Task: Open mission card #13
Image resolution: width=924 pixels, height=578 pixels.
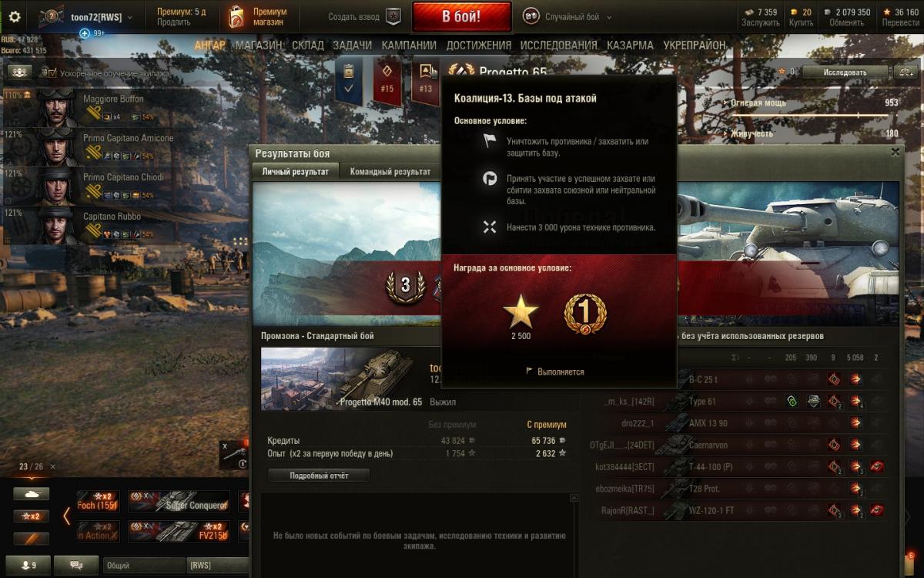Action: (x=425, y=81)
